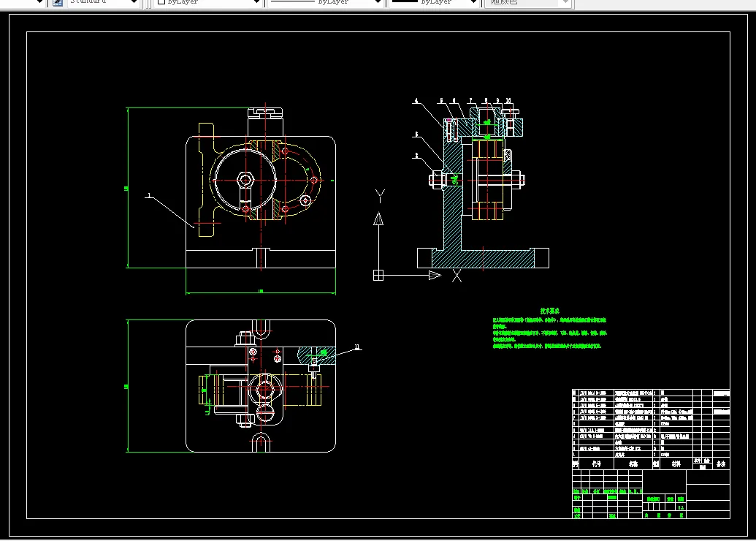Click the 代号 column header in parts list
This screenshot has height=541, width=756.
click(597, 464)
